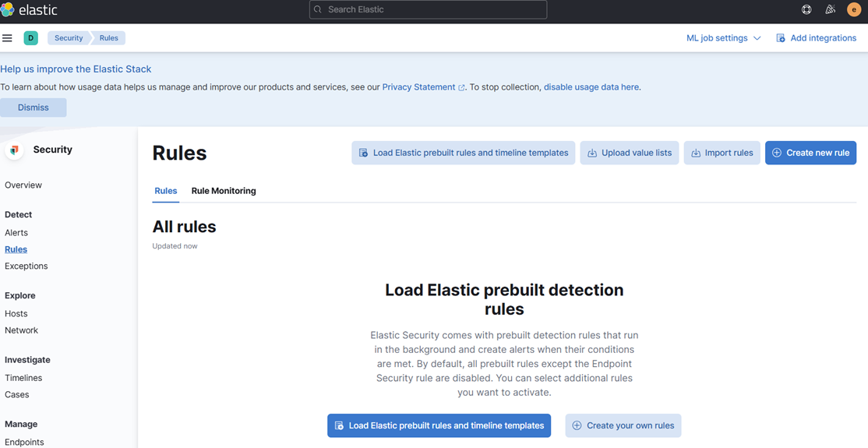
Task: Click the Upload value lists button
Action: click(x=629, y=153)
